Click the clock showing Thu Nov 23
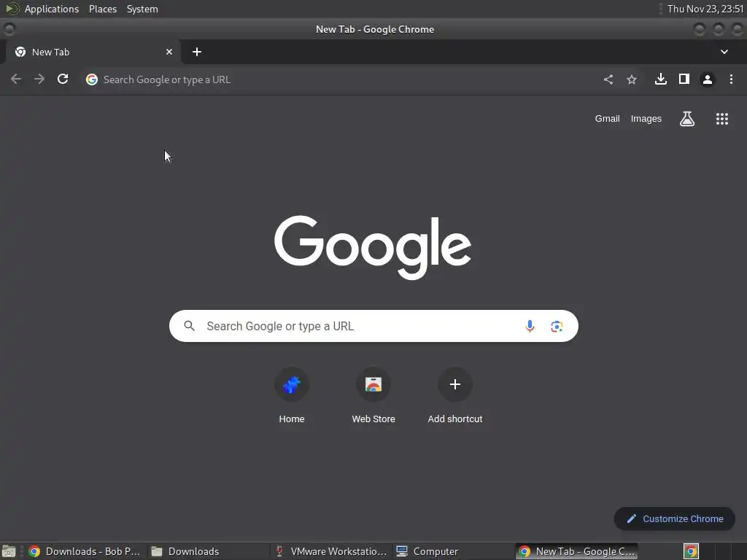Image resolution: width=747 pixels, height=560 pixels. 705,9
